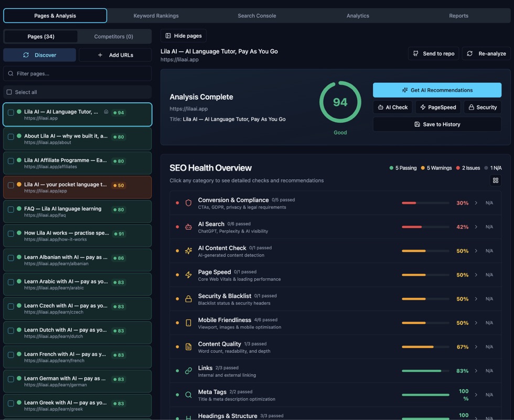Toggle the grid view icon in SEO overview

click(495, 180)
